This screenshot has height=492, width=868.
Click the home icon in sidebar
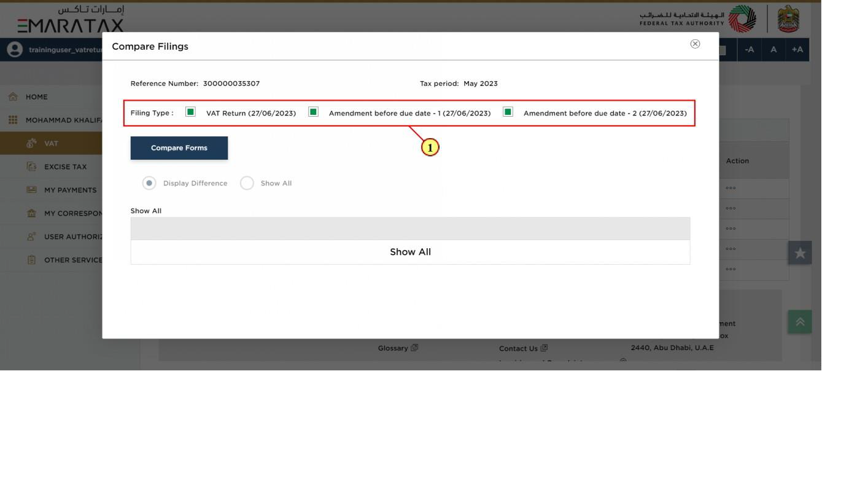(x=13, y=97)
